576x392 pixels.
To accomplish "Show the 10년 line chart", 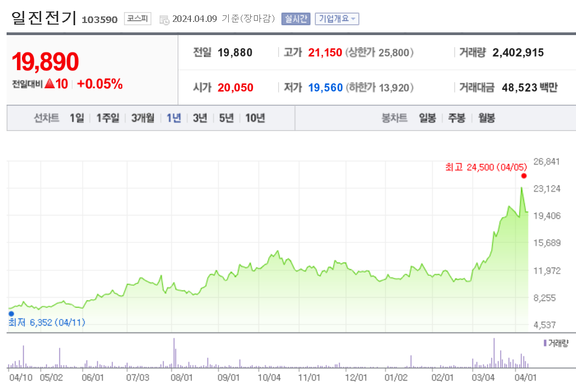I will [255, 118].
